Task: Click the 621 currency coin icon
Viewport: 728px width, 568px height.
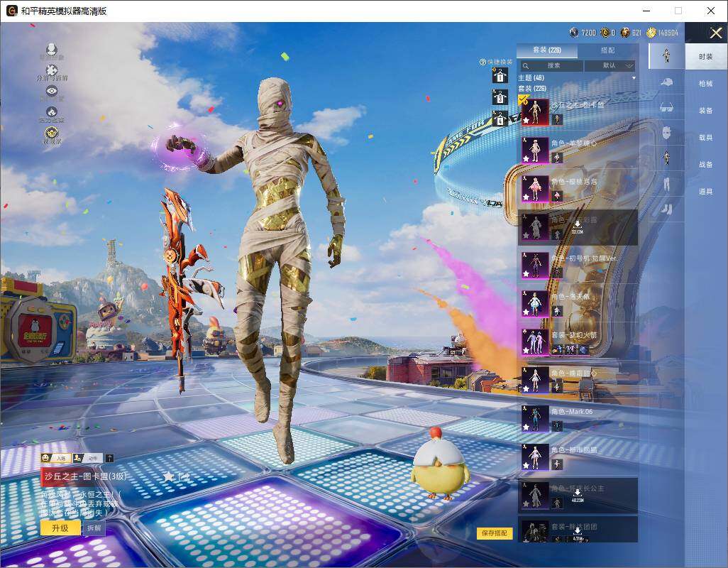Action: coord(625,33)
